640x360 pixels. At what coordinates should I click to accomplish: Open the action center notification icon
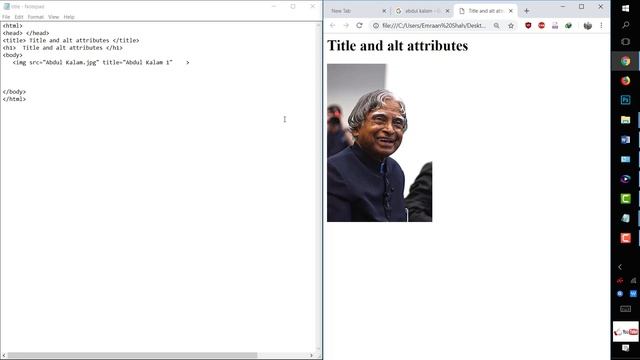pyautogui.click(x=625, y=348)
